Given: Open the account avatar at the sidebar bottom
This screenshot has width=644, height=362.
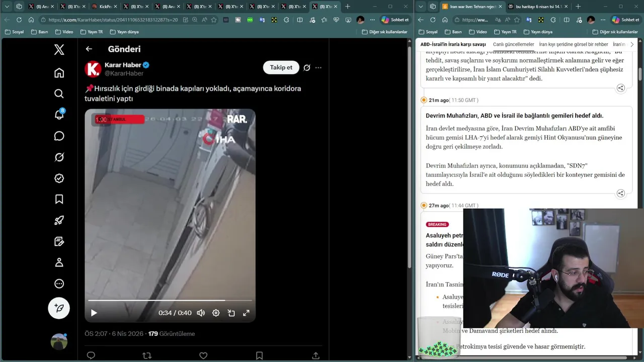Looking at the screenshot, I should 59,341.
